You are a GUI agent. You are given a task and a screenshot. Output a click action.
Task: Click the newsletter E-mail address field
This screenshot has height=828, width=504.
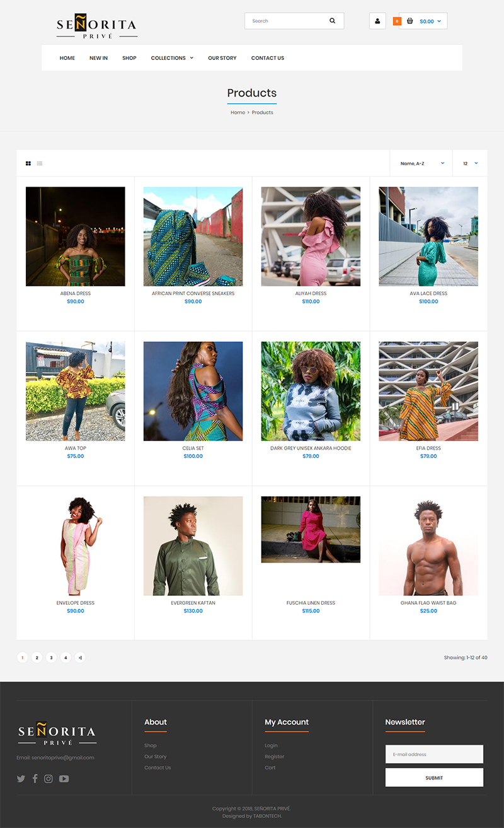pos(434,754)
